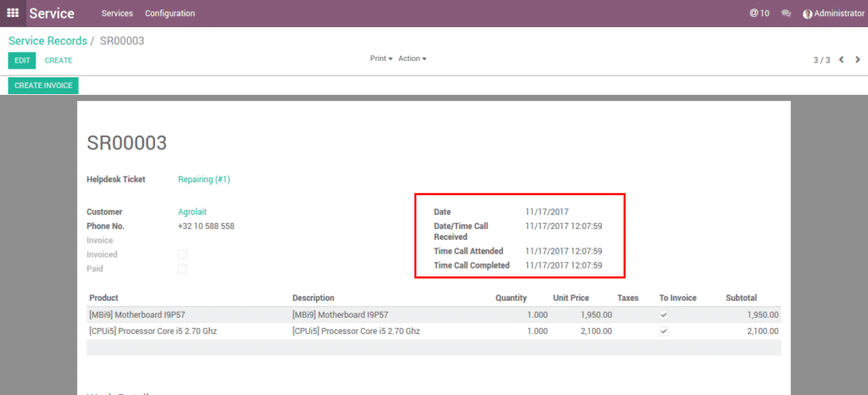This screenshot has height=395, width=868.
Task: Open the Administrator user menu
Action: coord(833,14)
